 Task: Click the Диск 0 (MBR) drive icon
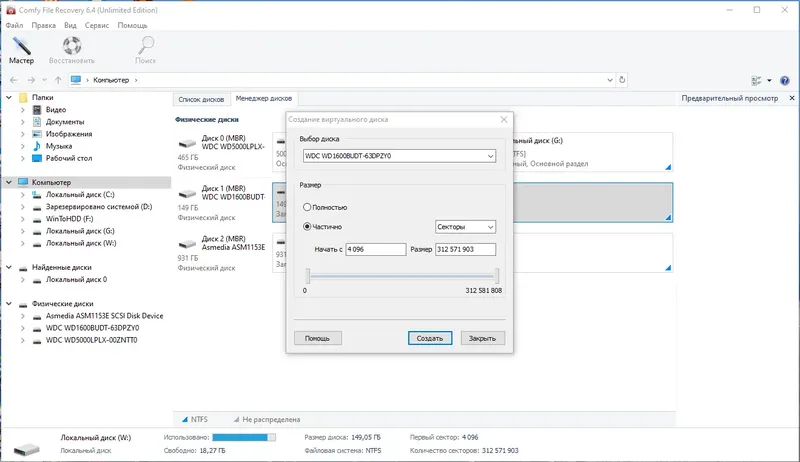(x=187, y=143)
